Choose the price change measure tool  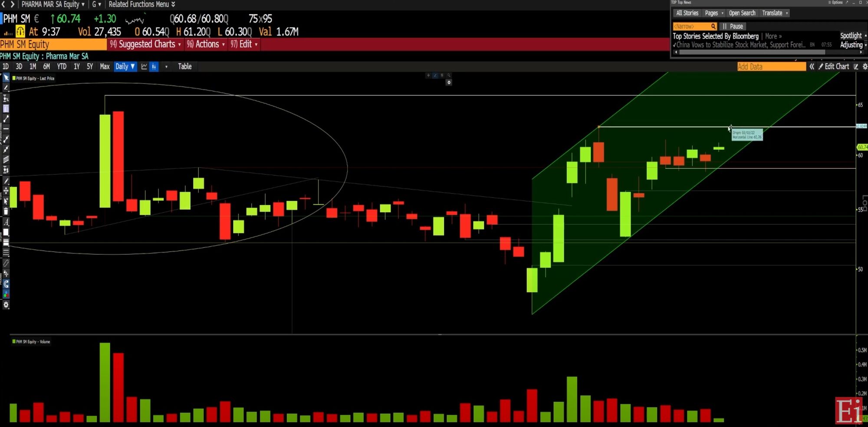6,170
